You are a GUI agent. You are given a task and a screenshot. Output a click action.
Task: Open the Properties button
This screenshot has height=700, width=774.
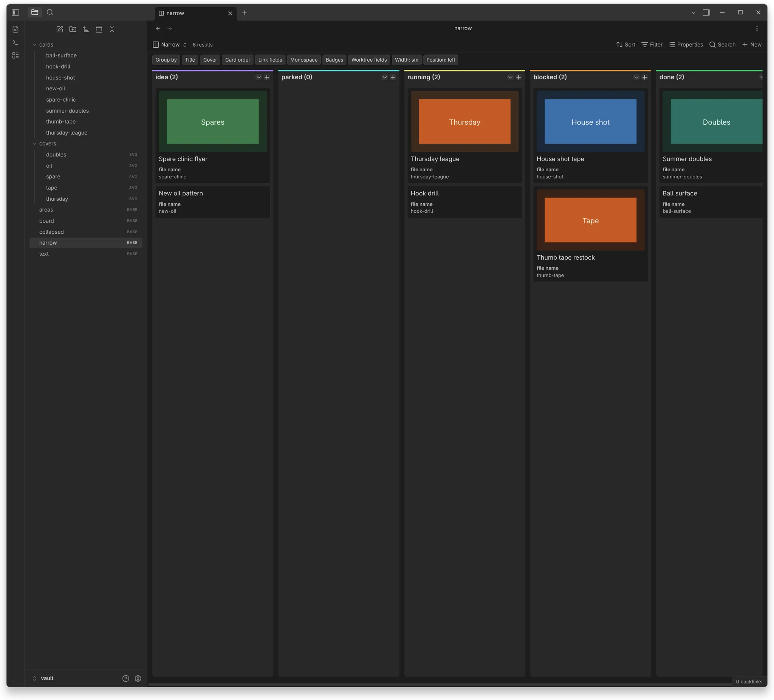[x=686, y=45]
